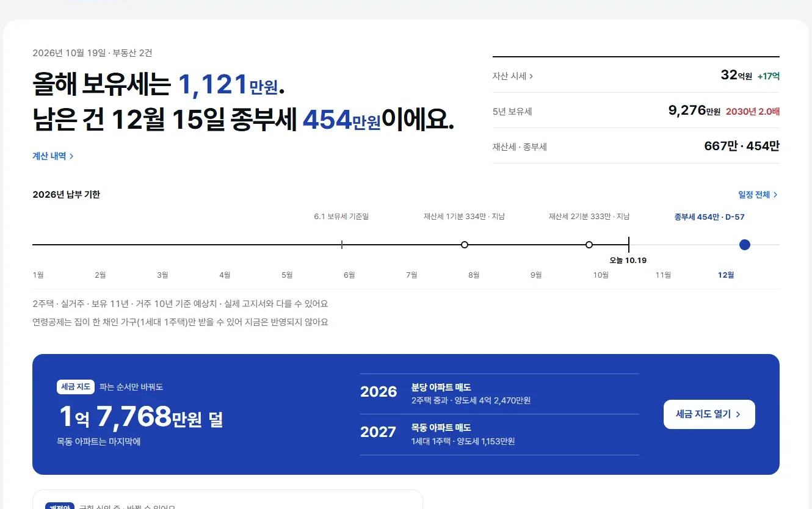Click the 32억원 asset value
Screen dimensions: 812x509
point(736,76)
